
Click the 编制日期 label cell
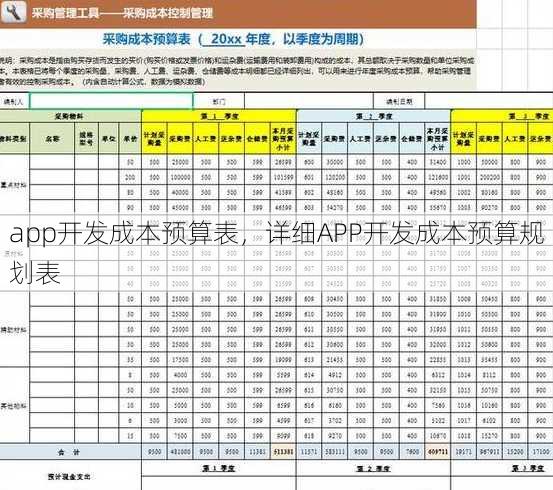point(399,102)
